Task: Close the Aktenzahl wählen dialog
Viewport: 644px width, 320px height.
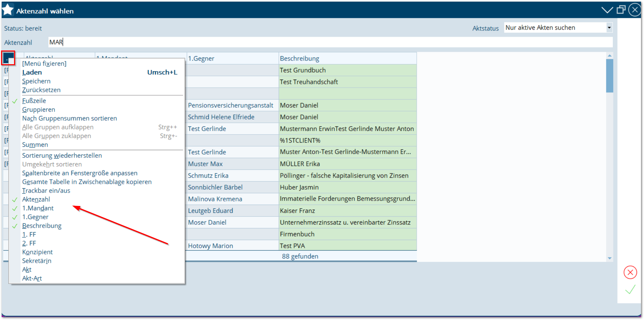Action: click(x=634, y=10)
